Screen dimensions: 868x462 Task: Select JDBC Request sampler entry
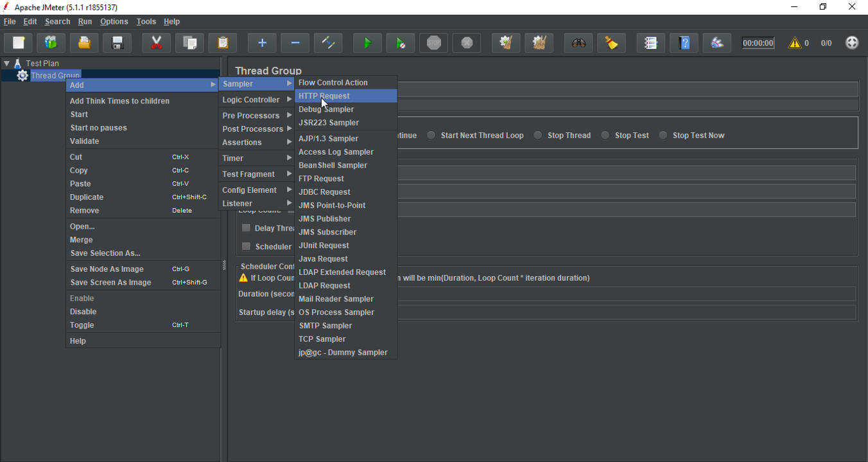click(x=324, y=192)
